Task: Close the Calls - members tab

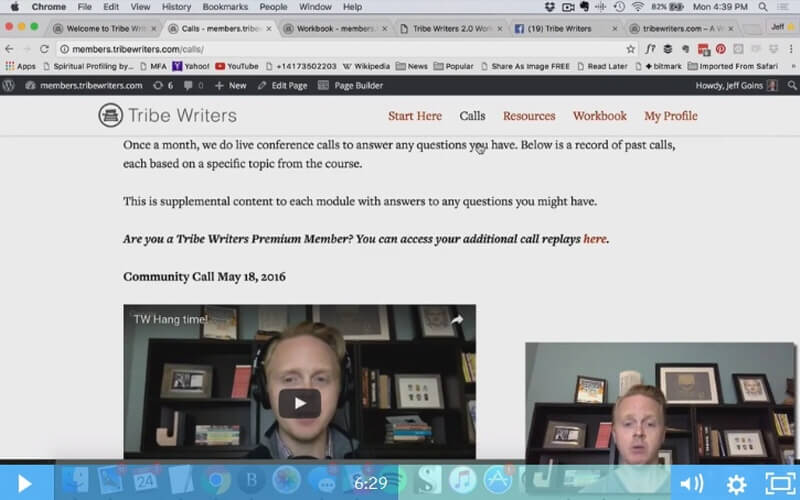Action: tap(269, 29)
